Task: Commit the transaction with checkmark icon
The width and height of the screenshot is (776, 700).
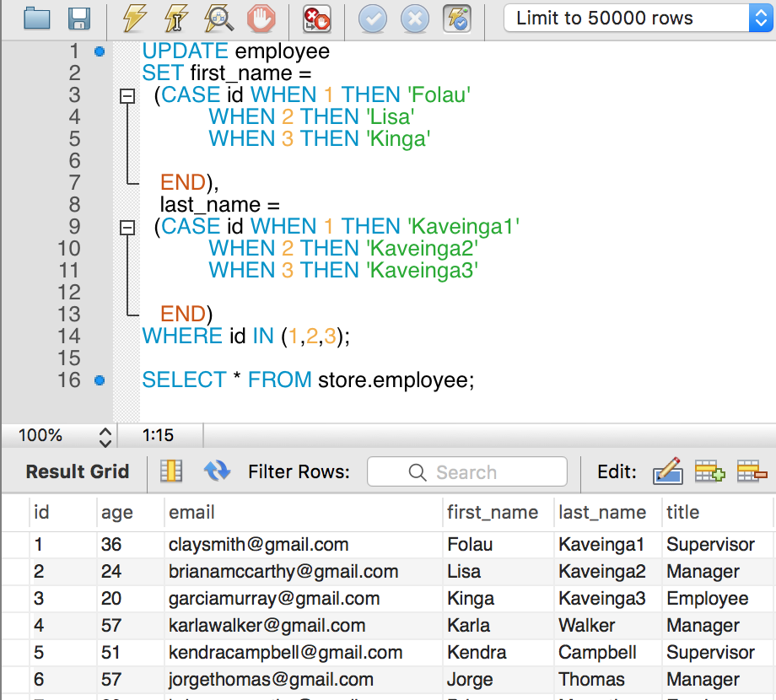Action: click(373, 19)
